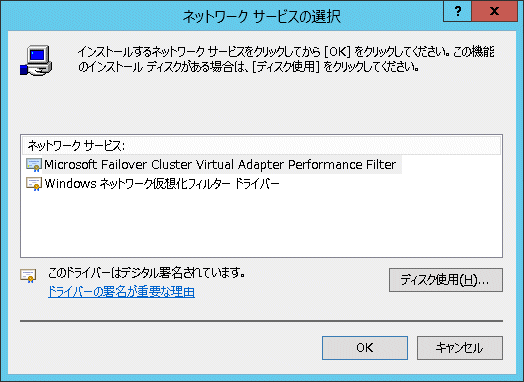Confirm with the OK button
The width and height of the screenshot is (524, 382).
pyautogui.click(x=365, y=348)
